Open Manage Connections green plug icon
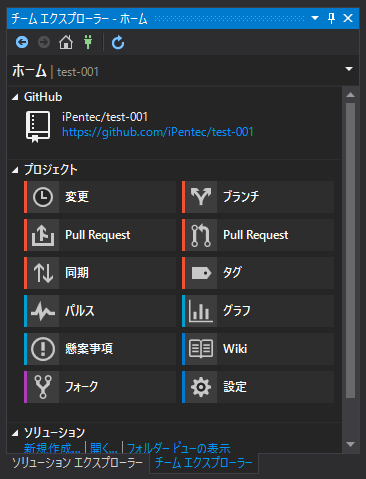The width and height of the screenshot is (366, 479). [88, 42]
